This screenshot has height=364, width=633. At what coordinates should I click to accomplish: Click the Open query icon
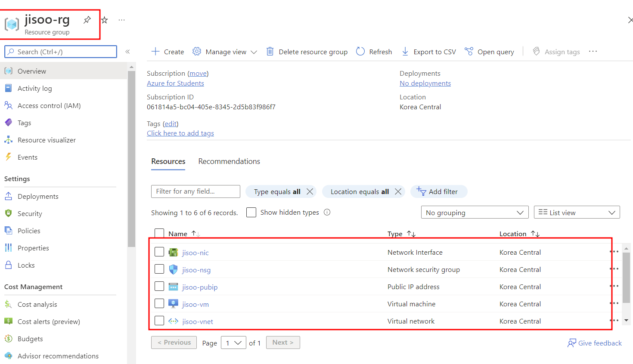(469, 52)
